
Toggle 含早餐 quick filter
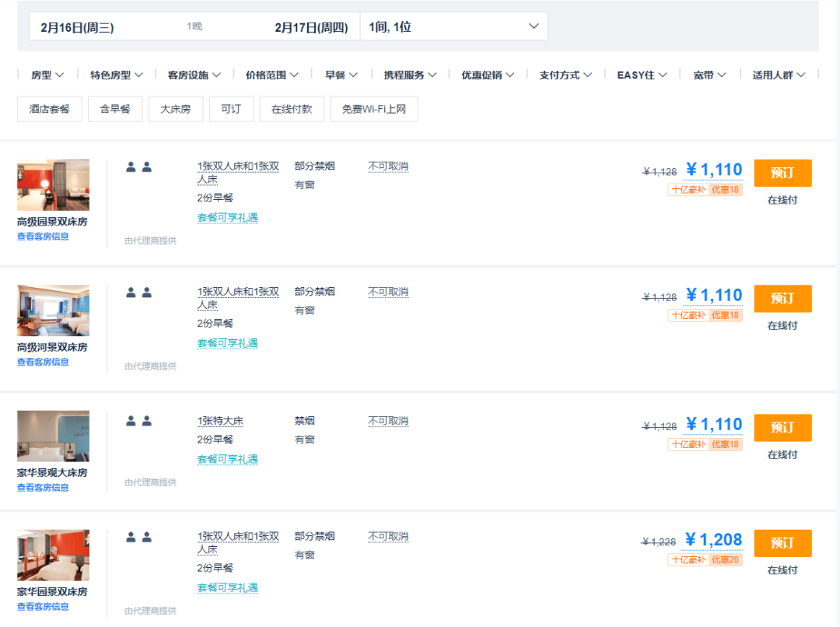pyautogui.click(x=115, y=110)
